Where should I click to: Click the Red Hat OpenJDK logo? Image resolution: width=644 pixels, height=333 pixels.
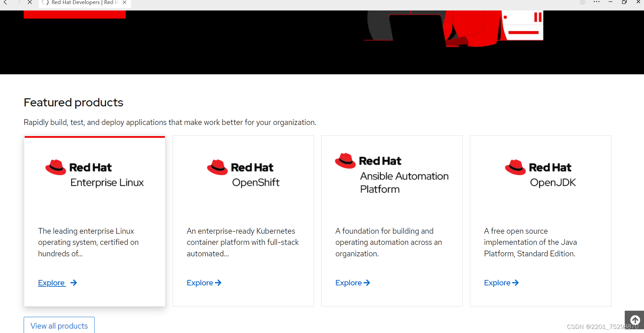pos(540,174)
